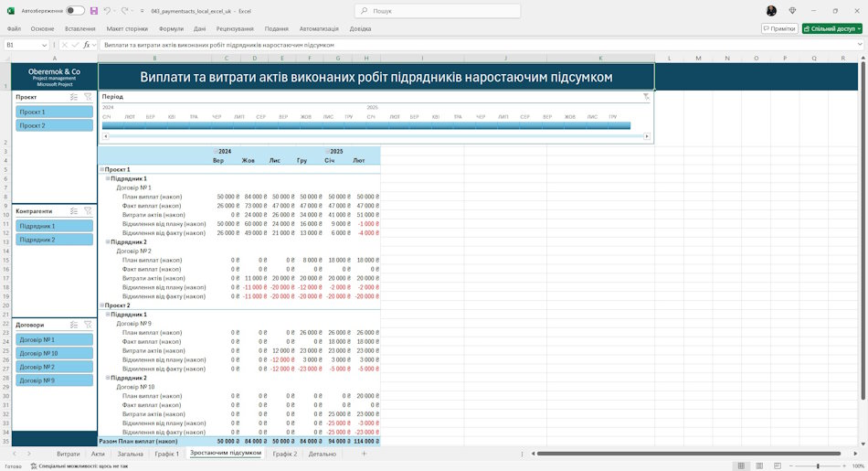Image resolution: width=868 pixels, height=471 pixels.
Task: Switch to the Детально sheet tab
Action: pyautogui.click(x=323, y=454)
